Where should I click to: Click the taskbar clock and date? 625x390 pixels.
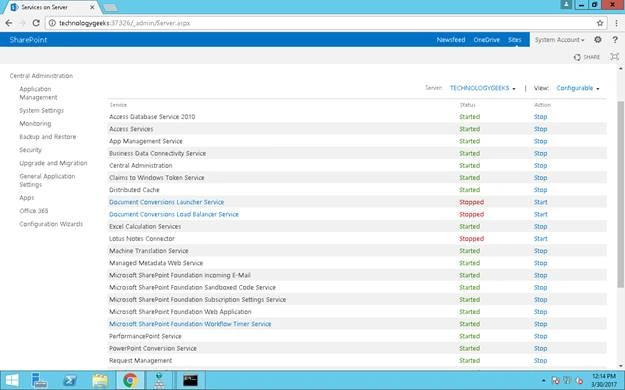[x=603, y=380]
